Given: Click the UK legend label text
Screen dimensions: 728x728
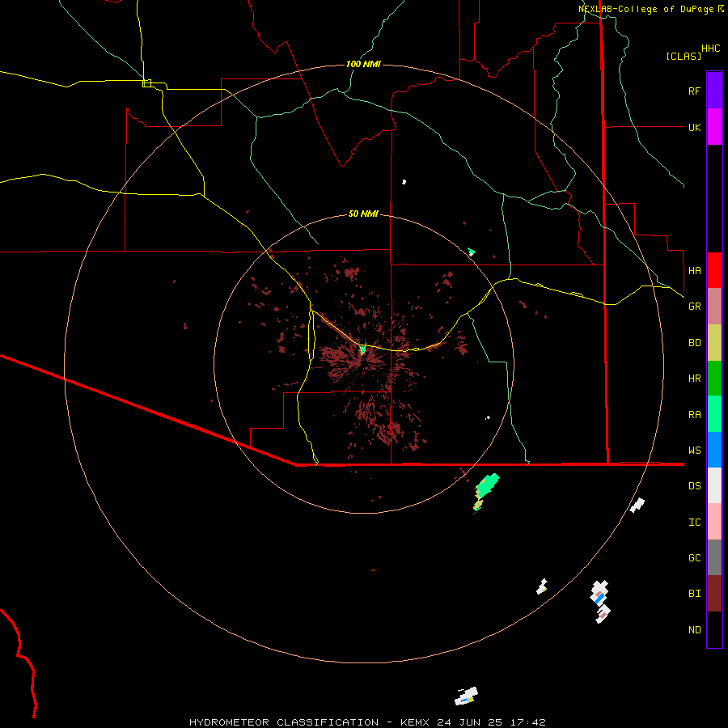Looking at the screenshot, I should tap(695, 127).
